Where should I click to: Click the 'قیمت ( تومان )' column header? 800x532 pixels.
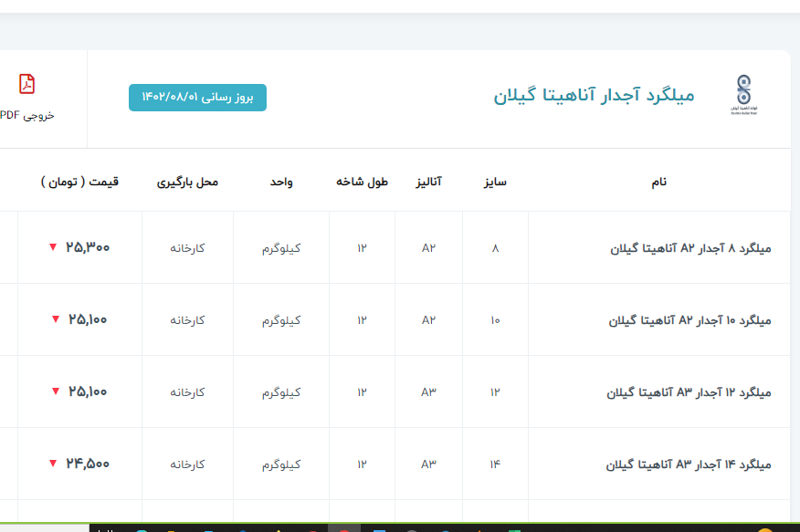pos(79,182)
